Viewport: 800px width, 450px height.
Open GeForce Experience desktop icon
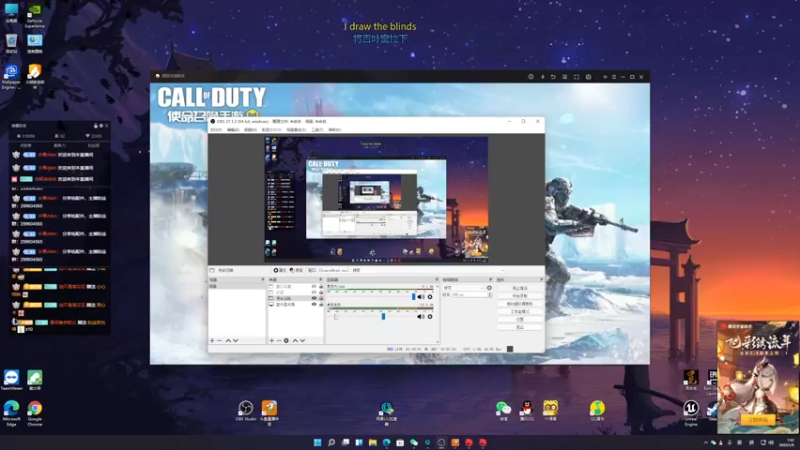click(35, 15)
